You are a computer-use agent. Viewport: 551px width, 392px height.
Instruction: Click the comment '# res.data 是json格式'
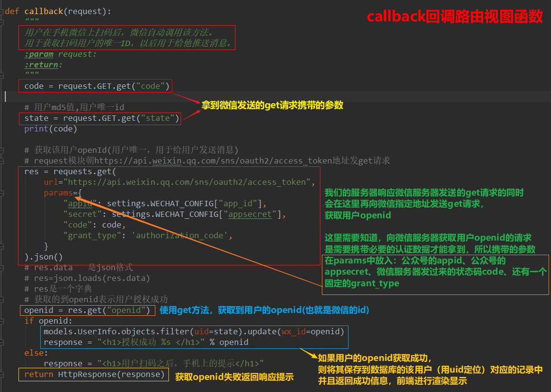(x=79, y=268)
